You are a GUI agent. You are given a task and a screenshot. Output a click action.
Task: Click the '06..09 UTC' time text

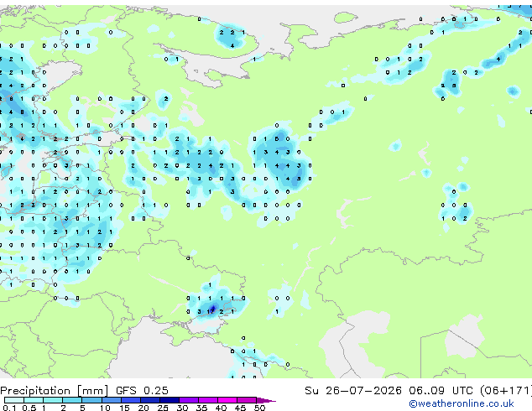[441, 391]
